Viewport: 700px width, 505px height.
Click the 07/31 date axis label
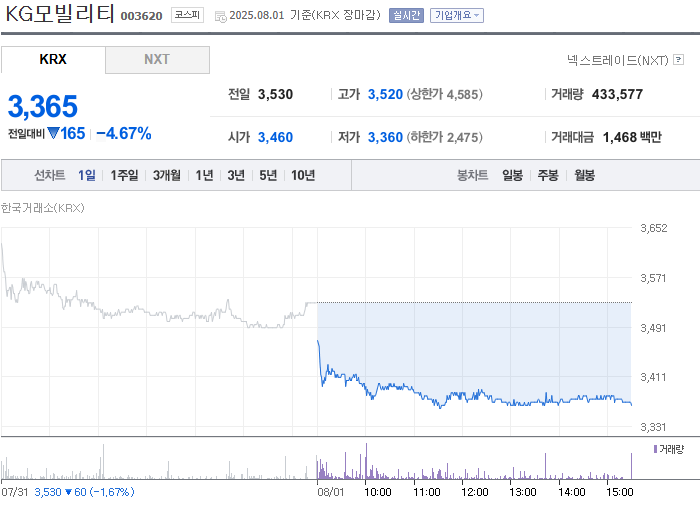pos(15,492)
